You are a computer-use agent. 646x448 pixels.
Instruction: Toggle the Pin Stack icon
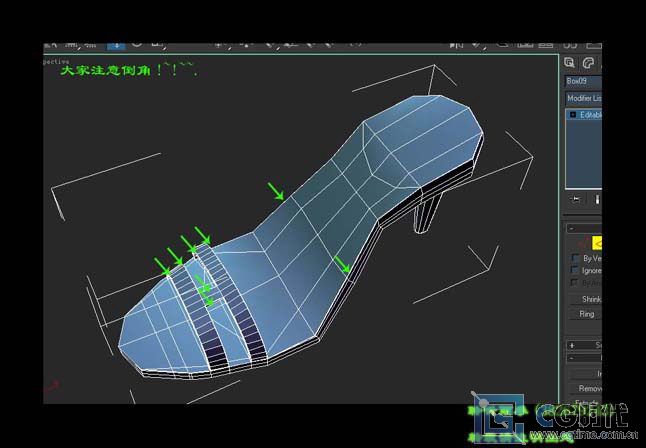[x=576, y=200]
